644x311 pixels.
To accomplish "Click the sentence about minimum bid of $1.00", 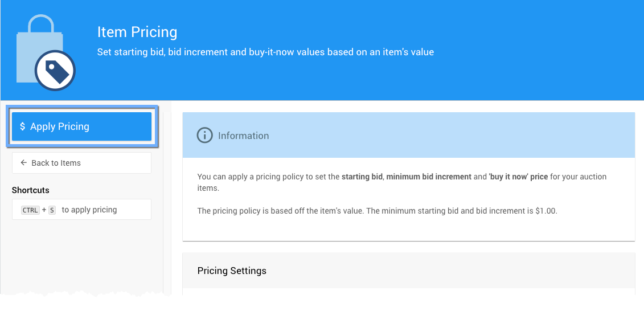I will [377, 211].
